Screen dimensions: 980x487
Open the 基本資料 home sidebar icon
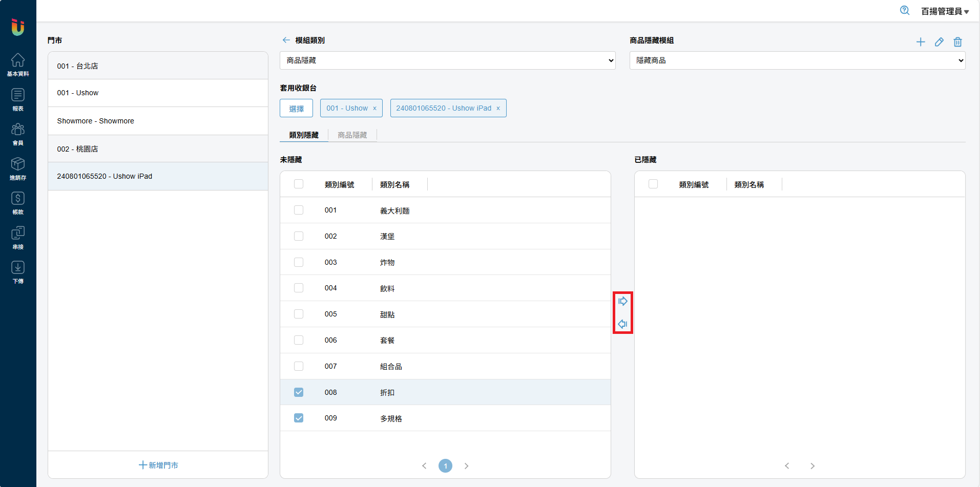pos(18,64)
